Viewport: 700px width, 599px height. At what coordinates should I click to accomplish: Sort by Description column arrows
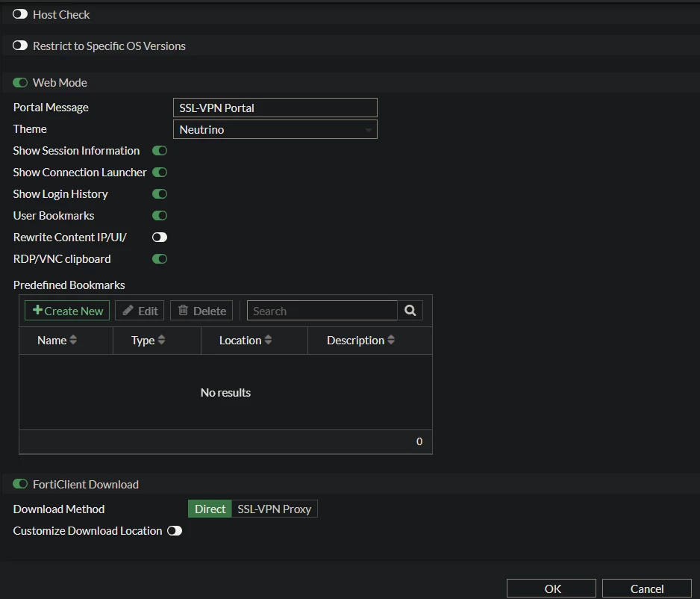391,340
